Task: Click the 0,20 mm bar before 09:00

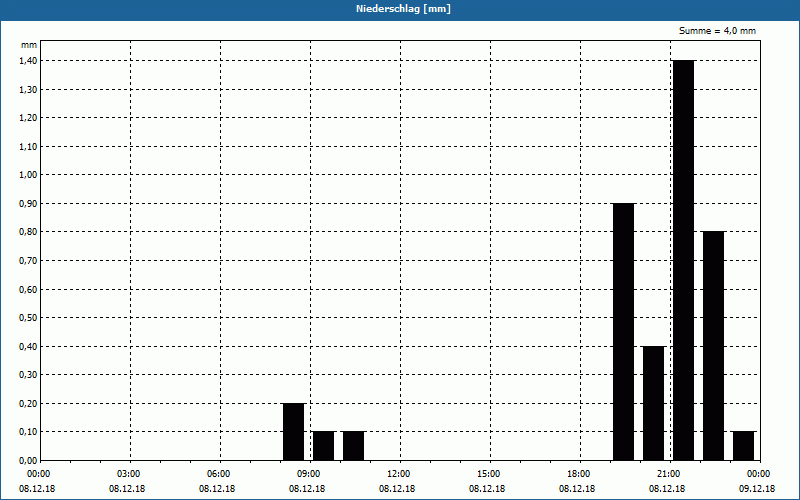Action: [293, 432]
